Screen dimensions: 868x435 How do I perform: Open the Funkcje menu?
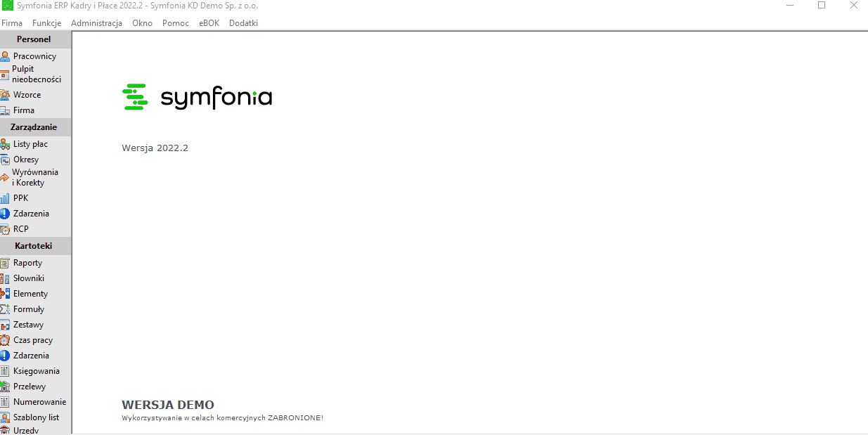46,23
